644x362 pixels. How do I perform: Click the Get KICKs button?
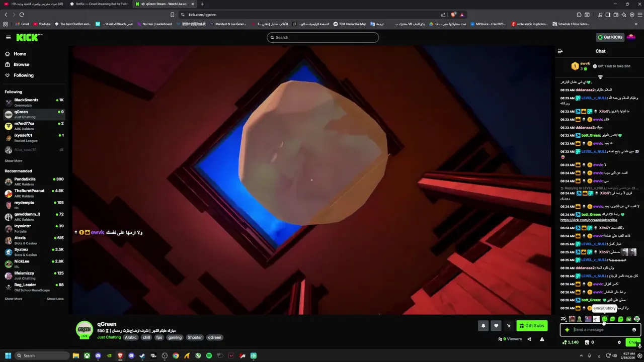coord(610,37)
